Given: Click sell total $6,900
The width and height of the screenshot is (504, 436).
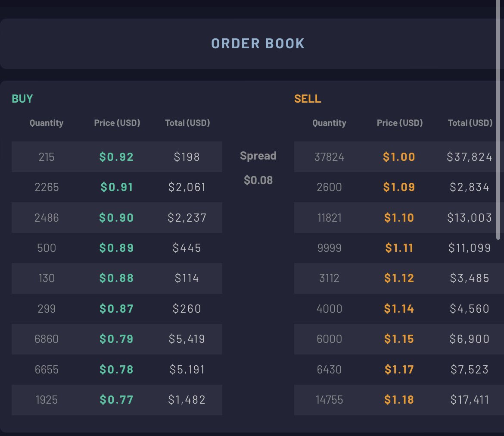Looking at the screenshot, I should click(469, 339).
